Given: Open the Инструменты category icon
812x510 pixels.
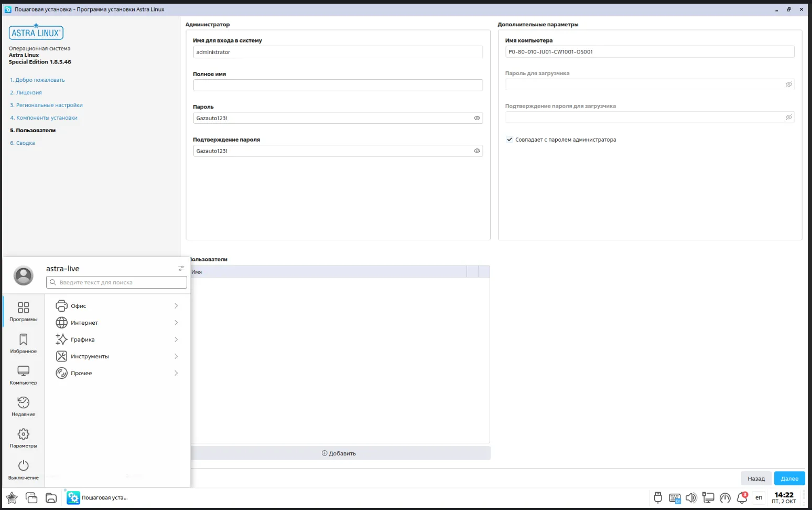Looking at the screenshot, I should point(61,356).
